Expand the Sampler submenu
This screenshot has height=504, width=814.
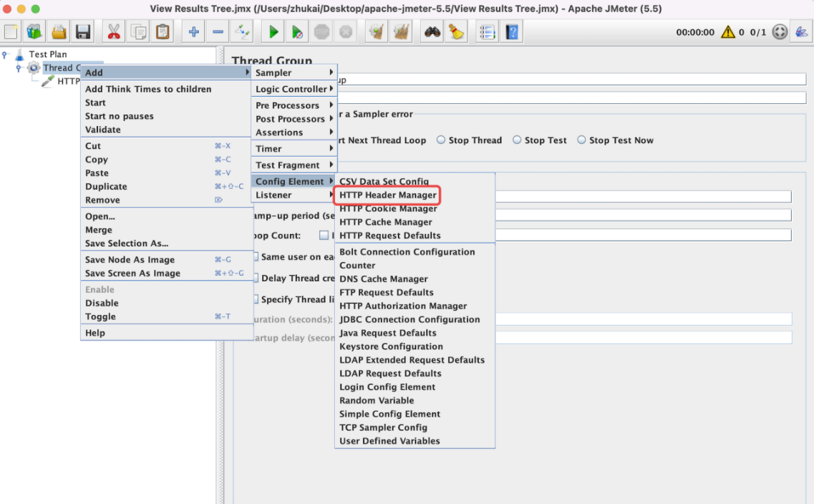click(x=294, y=73)
